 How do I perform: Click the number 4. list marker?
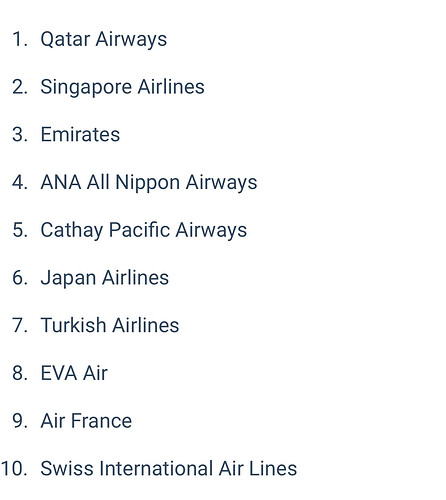(20, 182)
